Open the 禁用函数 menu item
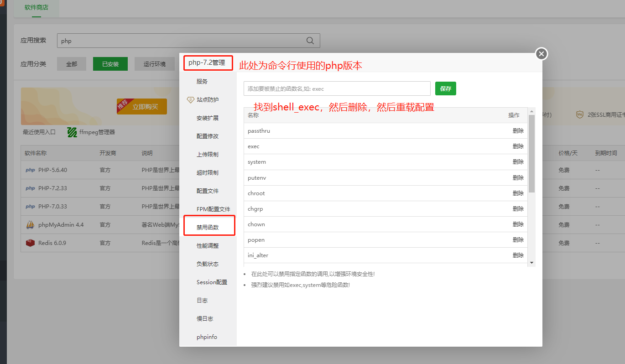625x364 pixels. (208, 227)
